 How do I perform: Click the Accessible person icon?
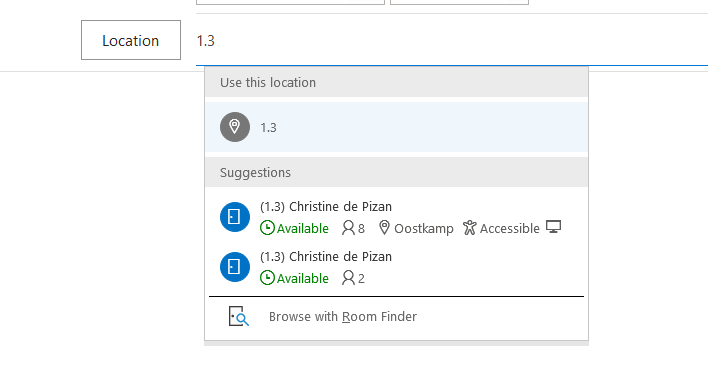click(x=470, y=228)
